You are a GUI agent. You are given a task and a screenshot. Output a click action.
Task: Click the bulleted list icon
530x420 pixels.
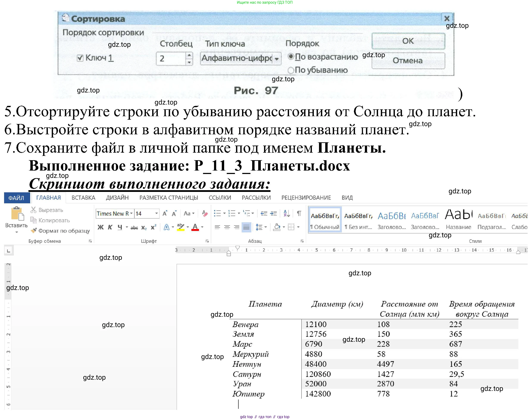(x=217, y=213)
